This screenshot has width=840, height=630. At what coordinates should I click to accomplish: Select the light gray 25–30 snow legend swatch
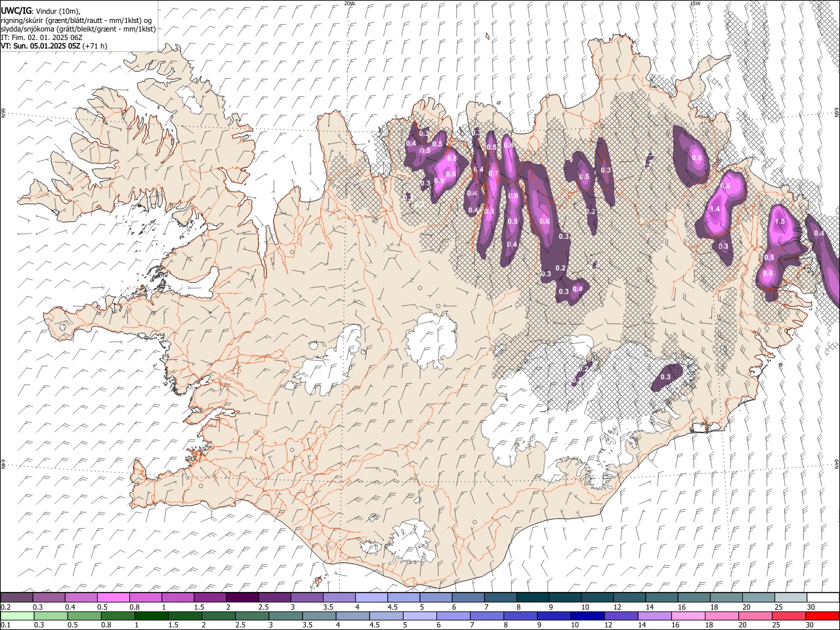790,597
